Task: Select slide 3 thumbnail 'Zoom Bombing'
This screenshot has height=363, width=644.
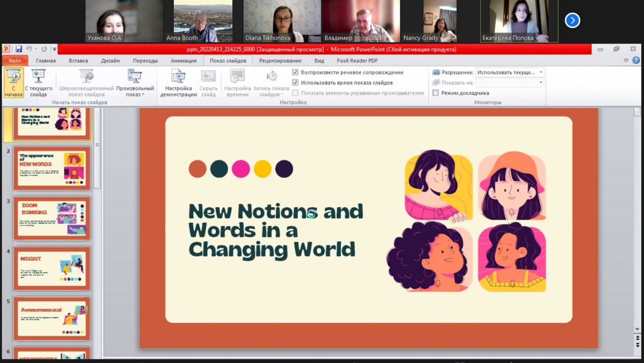Action: pyautogui.click(x=52, y=219)
